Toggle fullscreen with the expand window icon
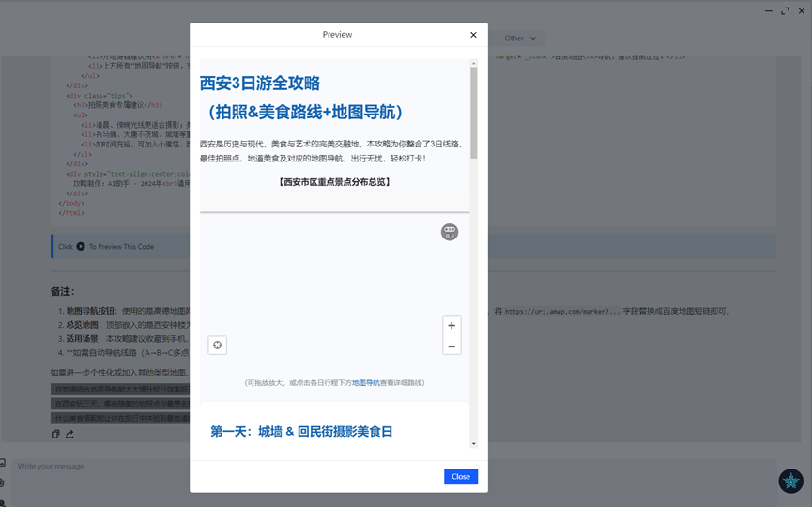 tap(785, 11)
